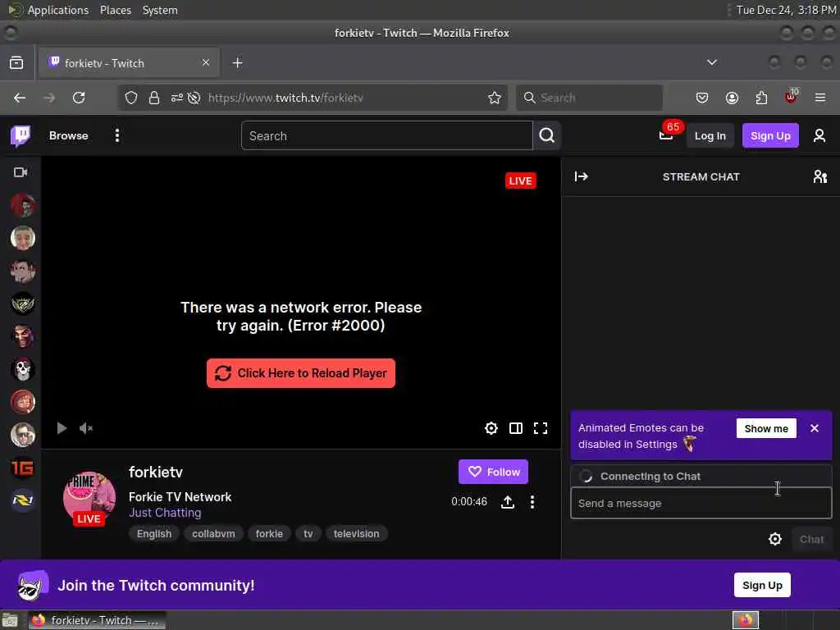The image size is (840, 630).
Task: Open the uBlock Origin extension icon
Action: pos(791,97)
